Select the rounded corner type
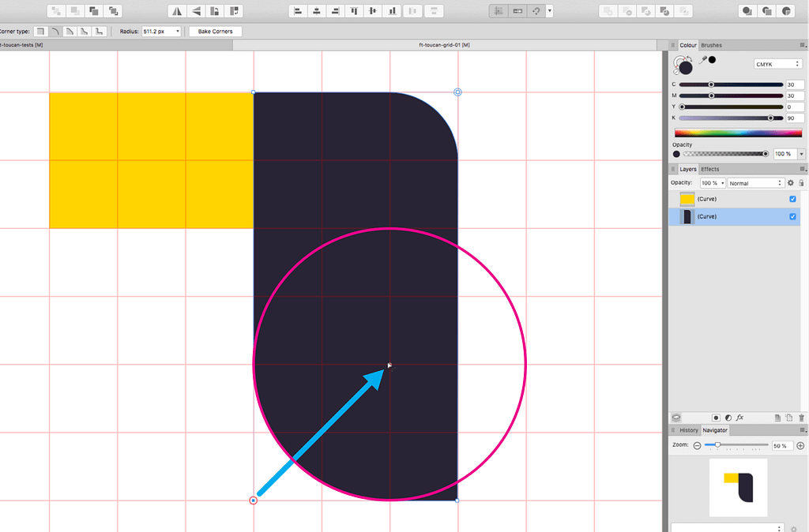 (53, 31)
